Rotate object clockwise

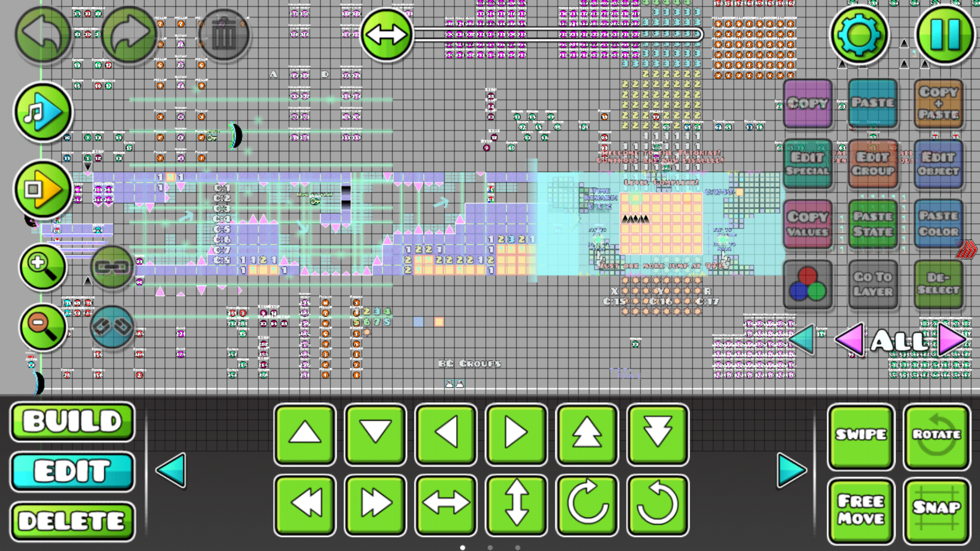tap(587, 505)
